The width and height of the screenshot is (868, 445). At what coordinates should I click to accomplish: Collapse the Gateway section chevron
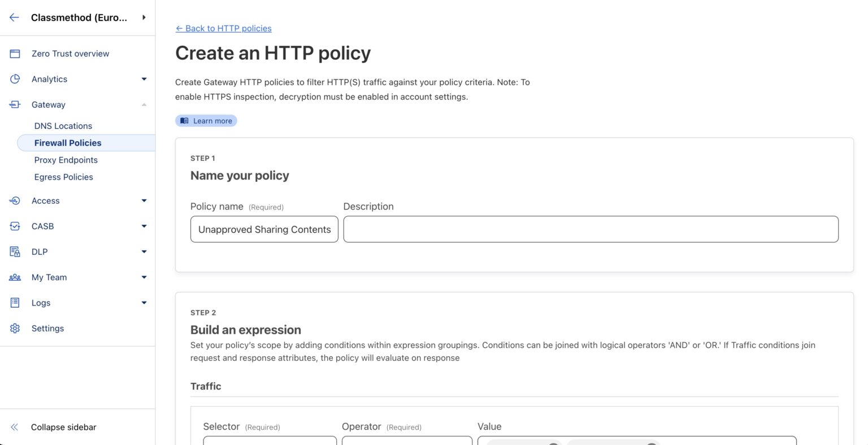tap(144, 104)
